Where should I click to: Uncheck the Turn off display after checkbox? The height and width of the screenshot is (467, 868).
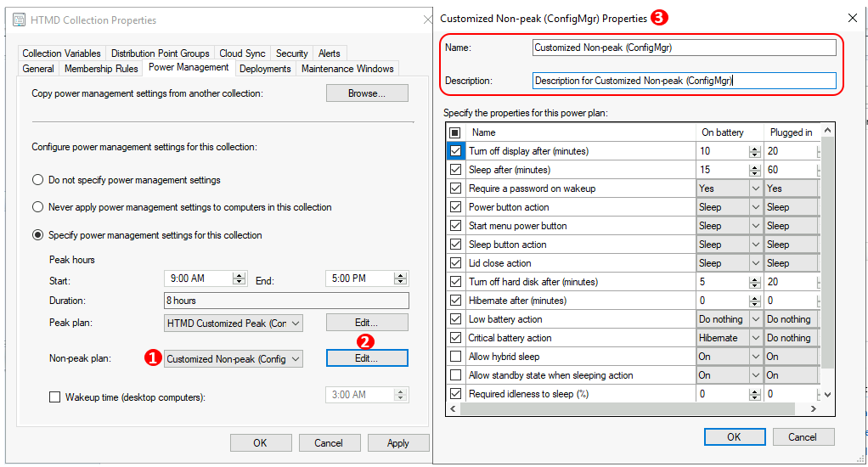click(x=454, y=151)
